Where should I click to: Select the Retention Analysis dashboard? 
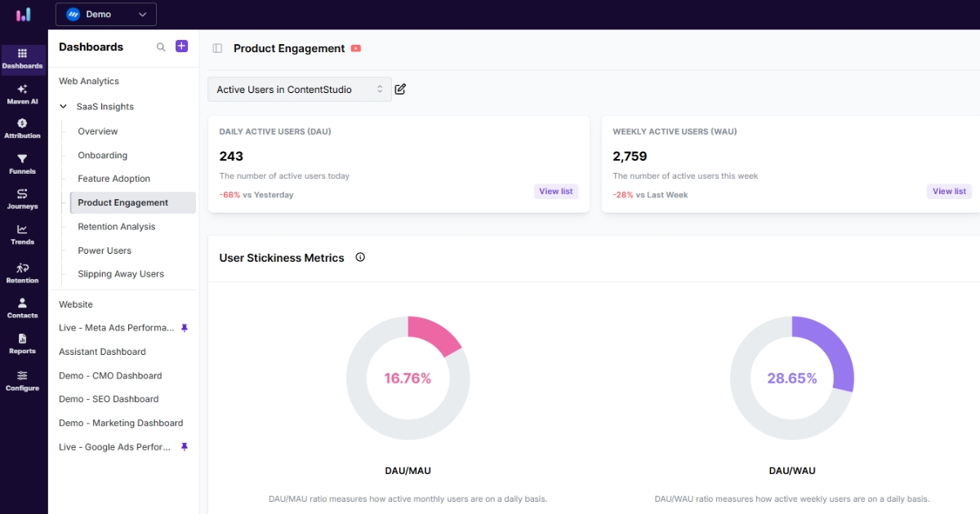tap(117, 227)
